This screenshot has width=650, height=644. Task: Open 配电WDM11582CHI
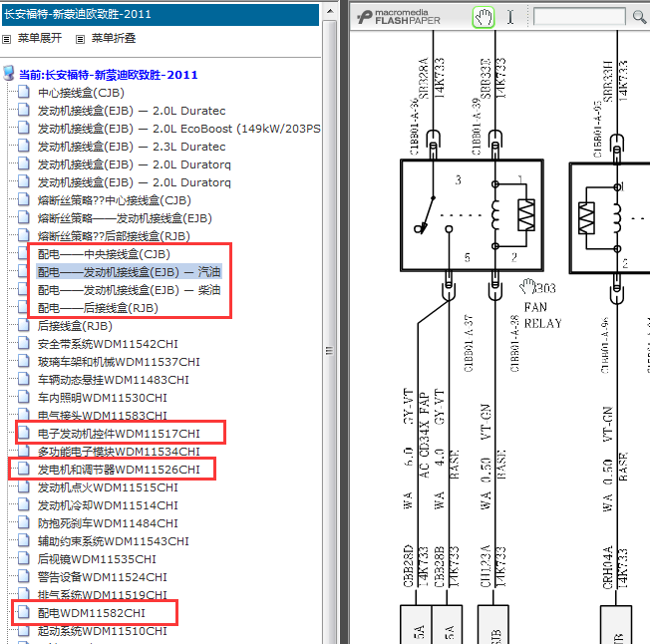[92, 613]
